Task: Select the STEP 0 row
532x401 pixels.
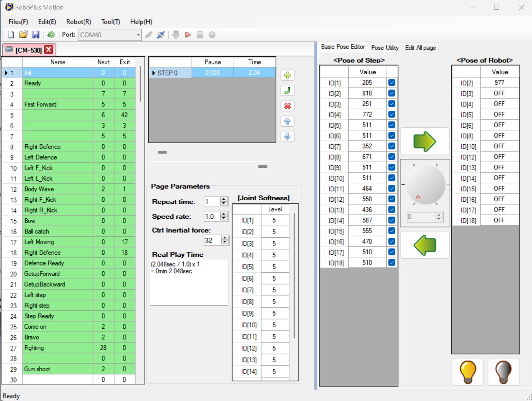Action: click(x=212, y=73)
